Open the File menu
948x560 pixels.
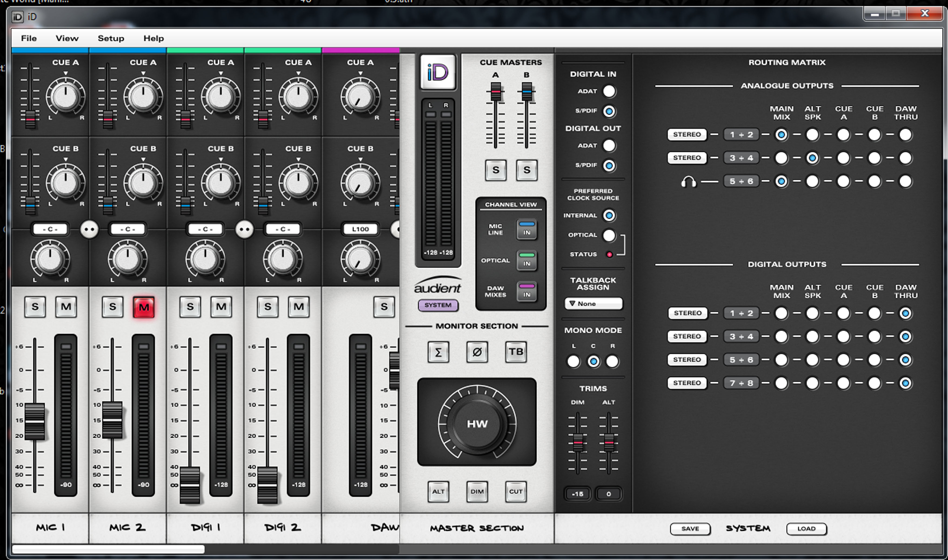coord(29,38)
